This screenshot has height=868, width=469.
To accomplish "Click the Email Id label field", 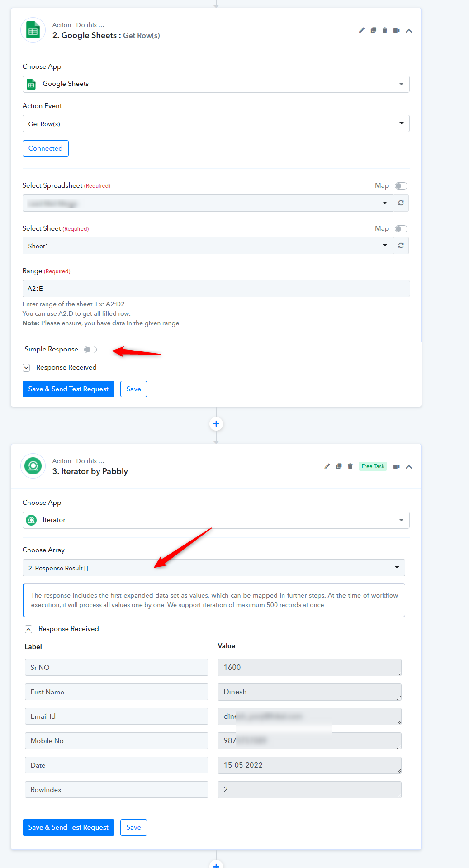I will 117,716.
